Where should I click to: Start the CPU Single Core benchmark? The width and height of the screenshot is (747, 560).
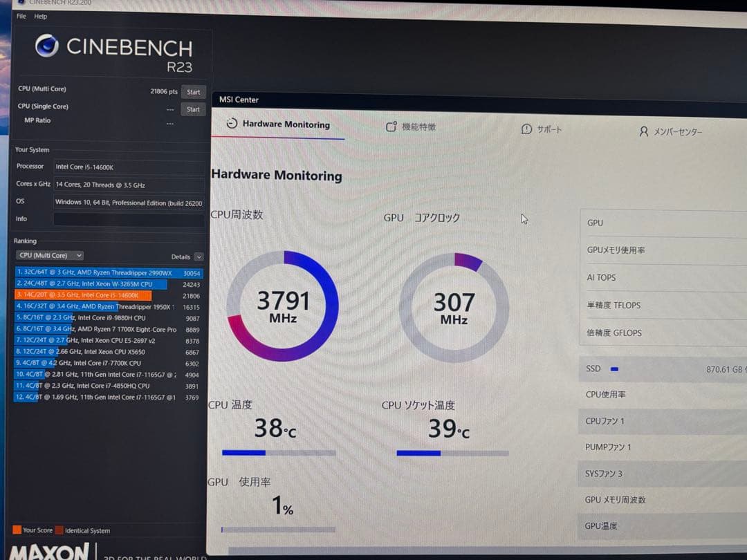point(194,109)
